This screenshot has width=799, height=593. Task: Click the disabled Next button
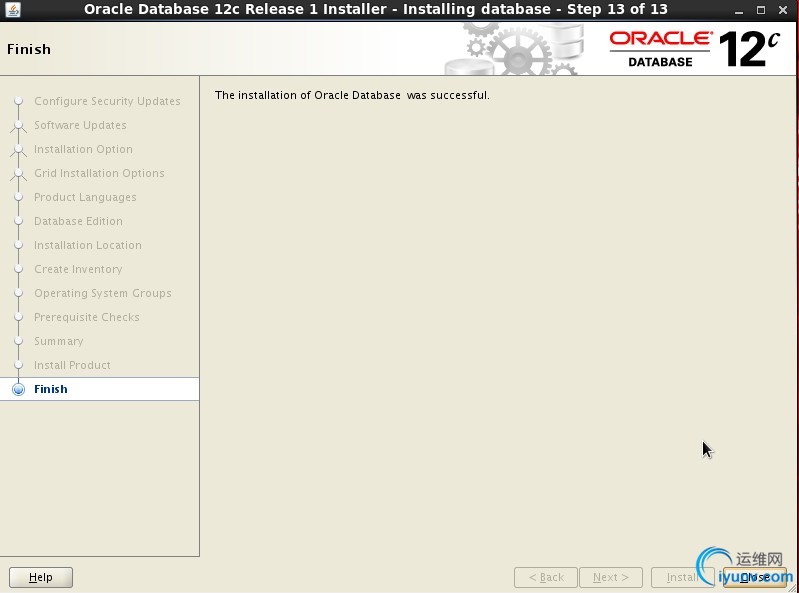(610, 577)
